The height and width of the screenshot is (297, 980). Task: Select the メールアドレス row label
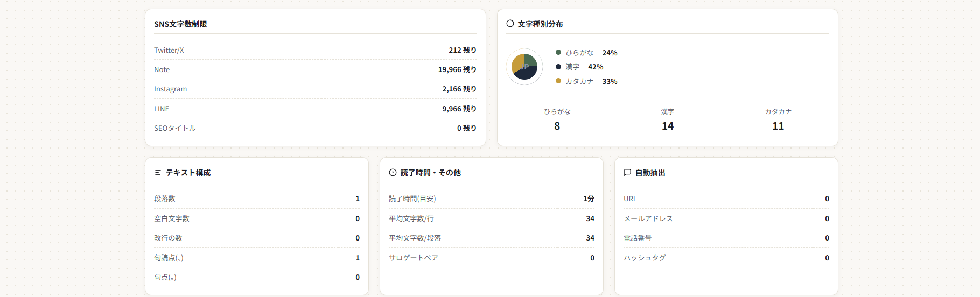pyautogui.click(x=648, y=218)
